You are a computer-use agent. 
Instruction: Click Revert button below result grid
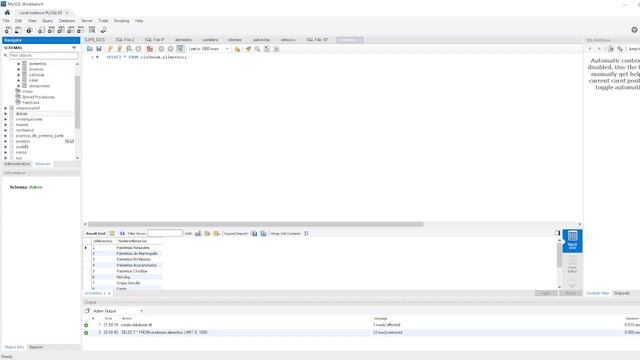[x=571, y=293]
